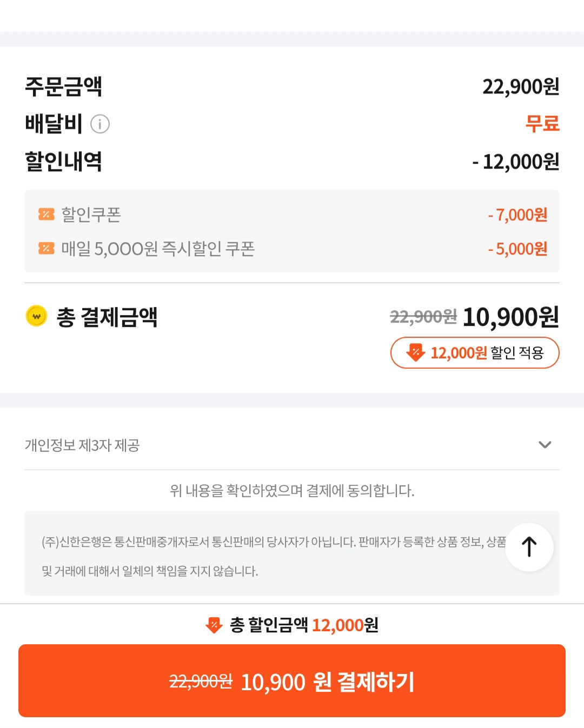The width and height of the screenshot is (584, 728).
Task: Tap the 12,000원 할인 적용 badge
Action: point(475,353)
